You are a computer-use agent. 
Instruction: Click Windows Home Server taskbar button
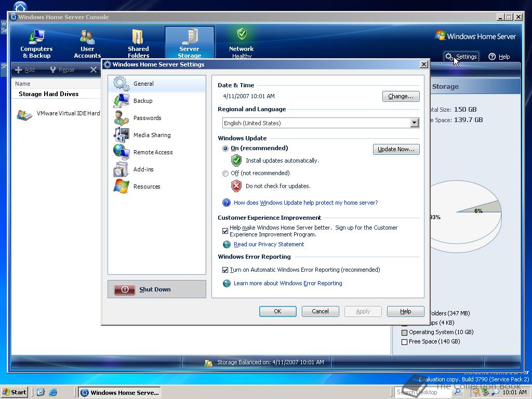tap(120, 393)
